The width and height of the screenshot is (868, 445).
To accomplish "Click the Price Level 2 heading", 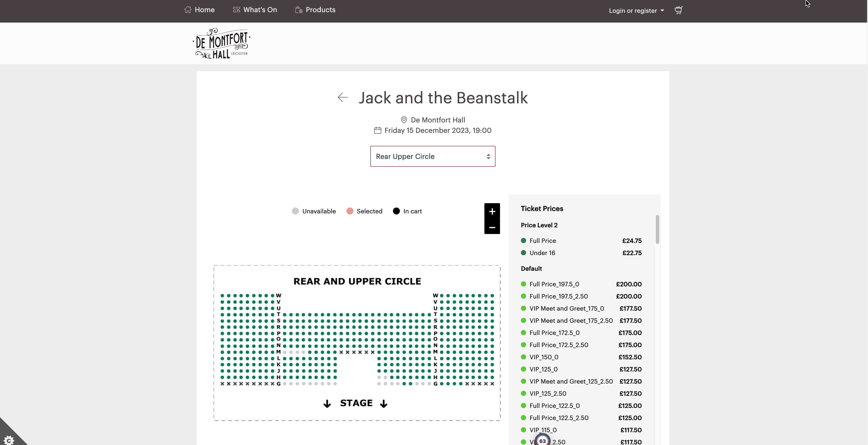I will tap(539, 225).
